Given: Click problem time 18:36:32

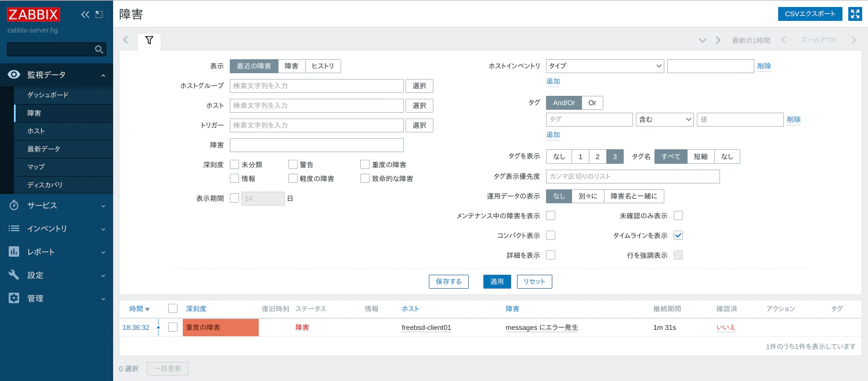Looking at the screenshot, I should pos(136,328).
